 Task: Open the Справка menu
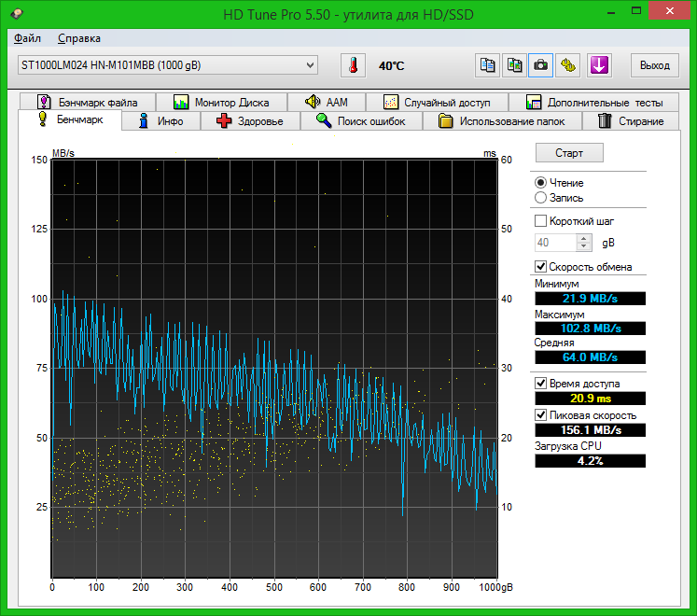pos(79,38)
